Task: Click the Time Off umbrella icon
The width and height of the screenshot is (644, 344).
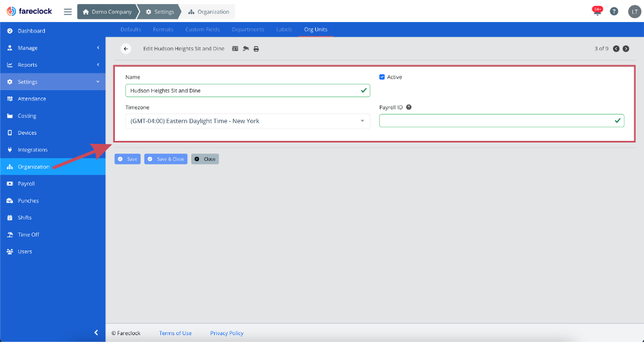Action: click(10, 235)
